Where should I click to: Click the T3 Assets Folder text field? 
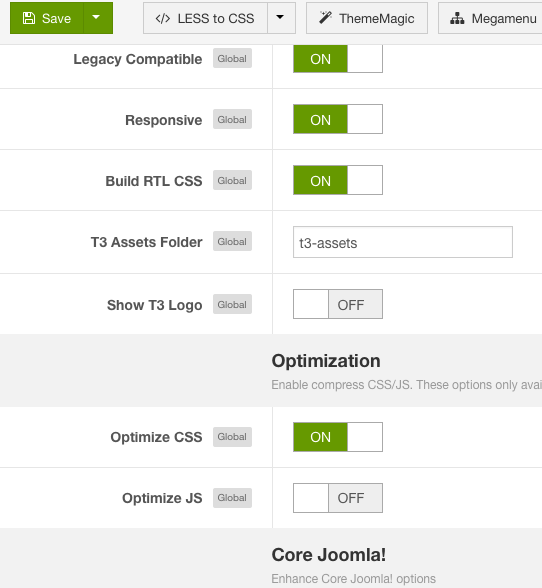pos(402,242)
